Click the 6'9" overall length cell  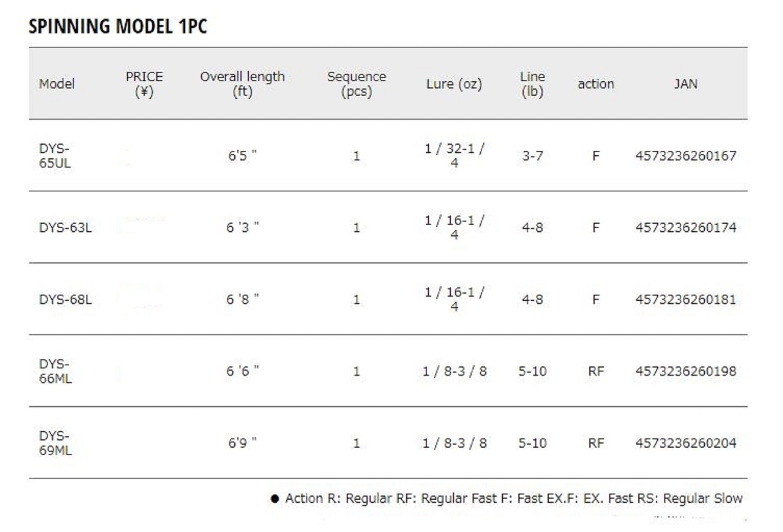242,443
